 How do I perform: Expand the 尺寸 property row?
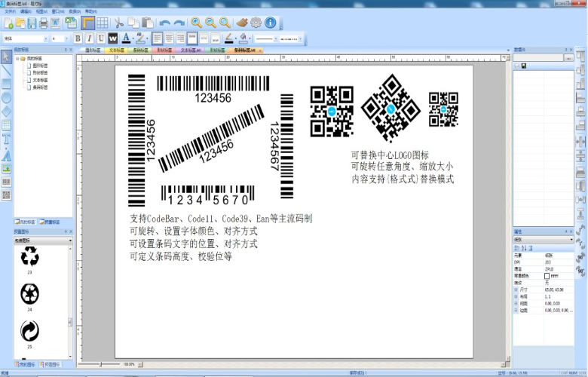click(x=516, y=290)
